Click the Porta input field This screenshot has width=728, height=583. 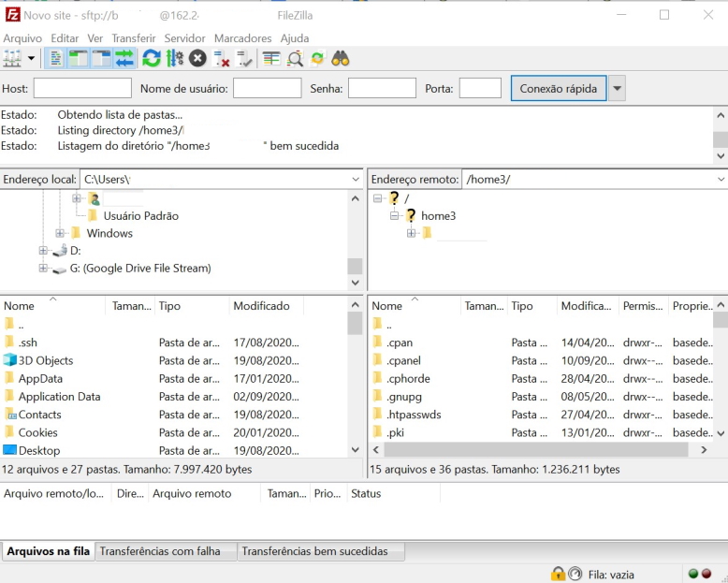click(480, 88)
